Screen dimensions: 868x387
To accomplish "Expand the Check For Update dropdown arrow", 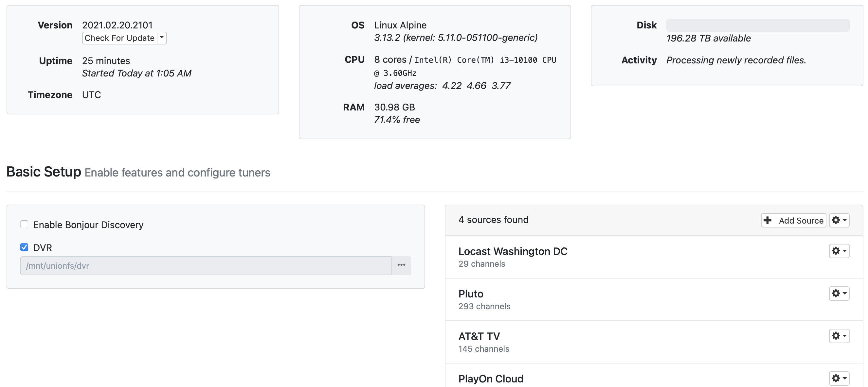I will tap(162, 38).
